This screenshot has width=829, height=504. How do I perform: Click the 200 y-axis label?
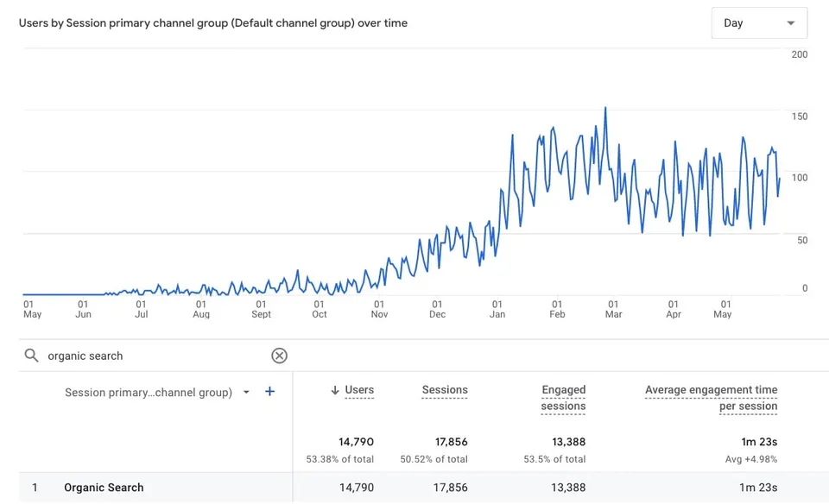pyautogui.click(x=800, y=54)
